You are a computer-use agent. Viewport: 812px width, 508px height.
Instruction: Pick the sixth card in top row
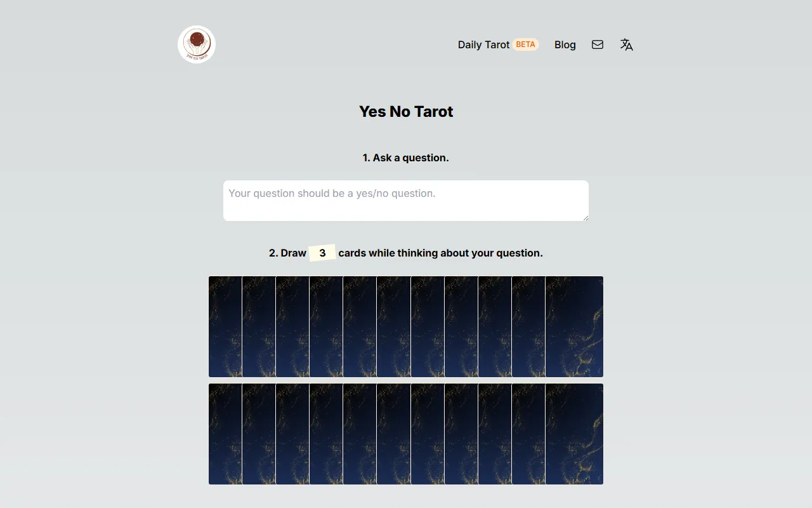point(393,326)
